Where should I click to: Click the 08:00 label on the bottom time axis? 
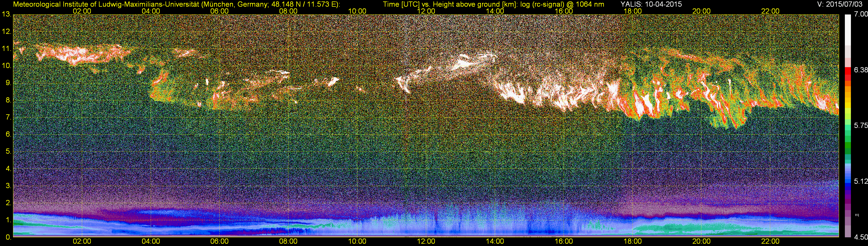[x=288, y=242]
